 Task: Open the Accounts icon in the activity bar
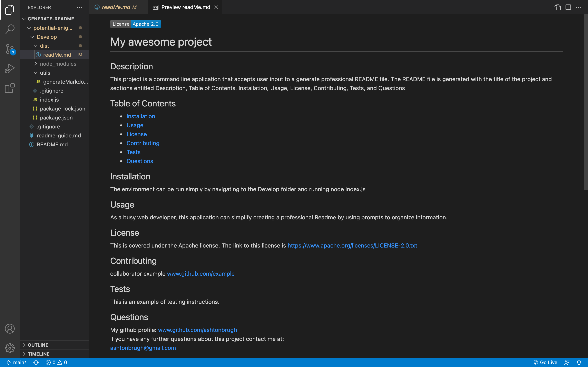click(9, 329)
